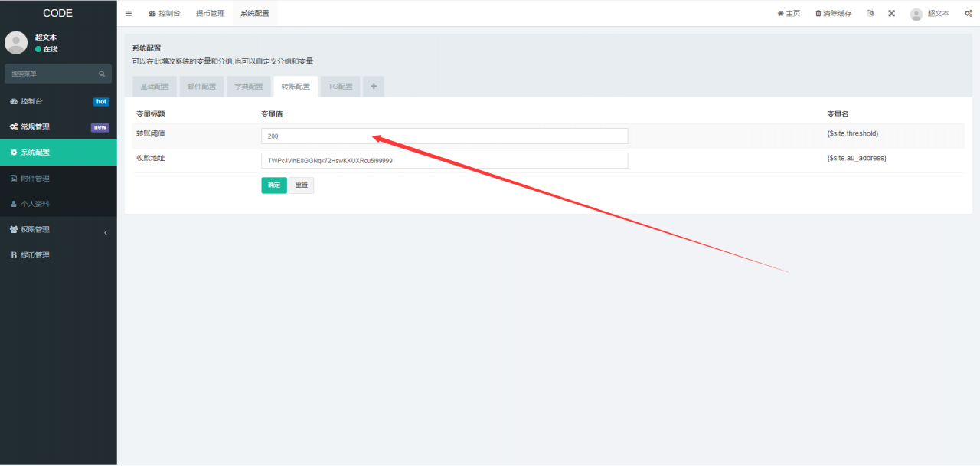This screenshot has height=466, width=980.
Task: Toggle the sidebar hamburger menu icon
Action: pos(129,13)
